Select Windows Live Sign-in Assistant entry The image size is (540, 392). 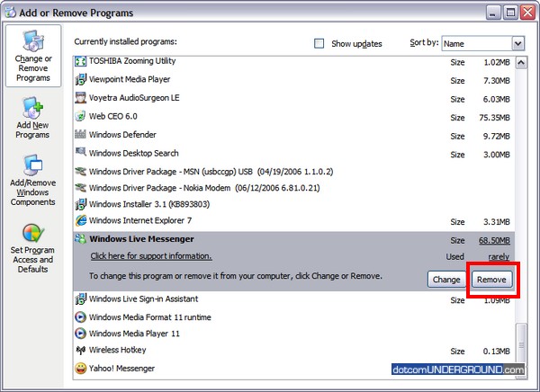[x=293, y=299]
